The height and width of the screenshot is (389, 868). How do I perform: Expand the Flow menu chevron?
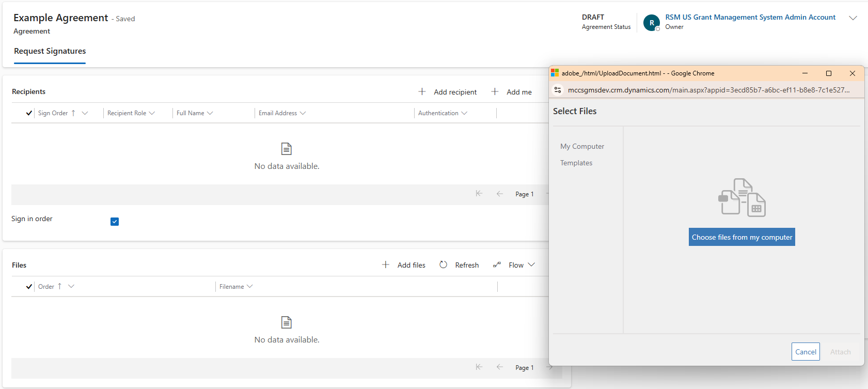point(531,264)
